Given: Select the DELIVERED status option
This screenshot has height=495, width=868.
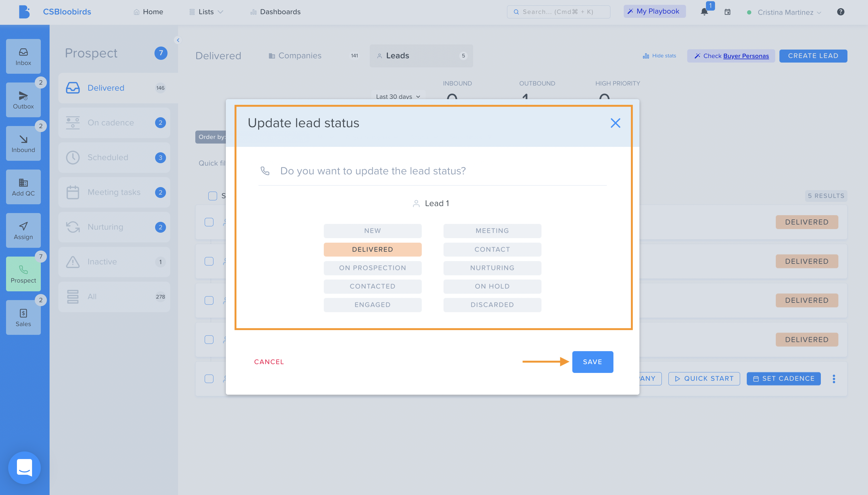Looking at the screenshot, I should [x=372, y=250].
